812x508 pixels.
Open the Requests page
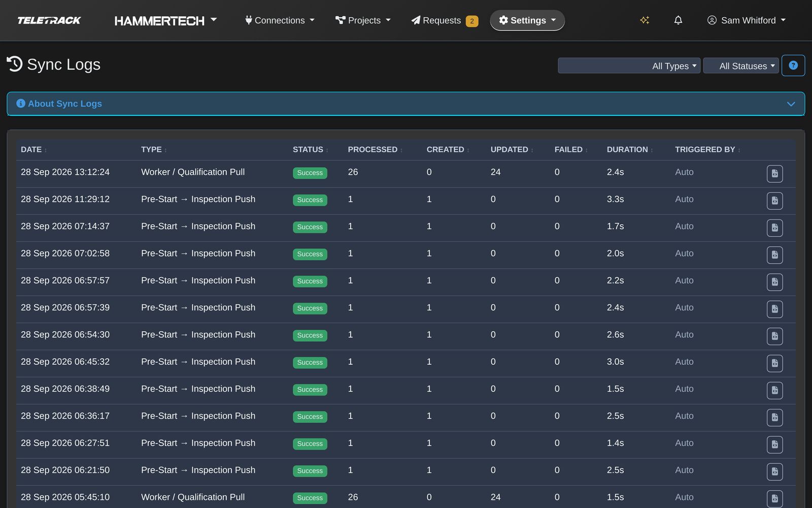click(444, 20)
